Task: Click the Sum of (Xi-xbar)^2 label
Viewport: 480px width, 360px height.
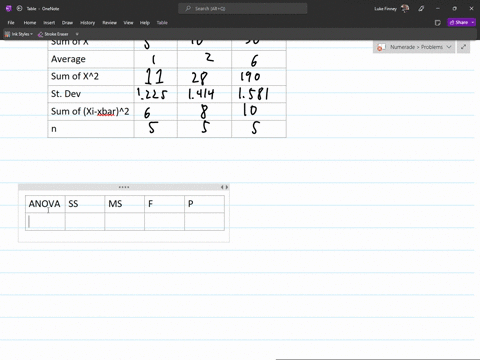Action: pyautogui.click(x=90, y=111)
